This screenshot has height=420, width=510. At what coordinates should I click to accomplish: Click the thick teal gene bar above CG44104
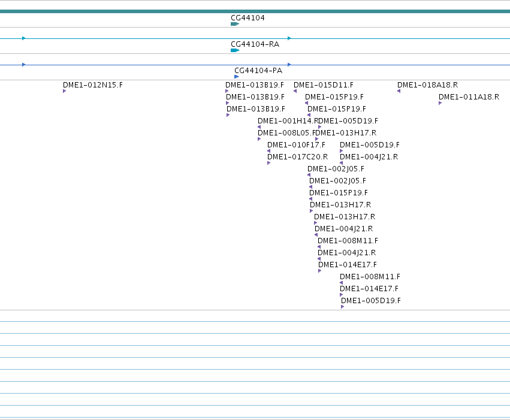click(x=255, y=11)
